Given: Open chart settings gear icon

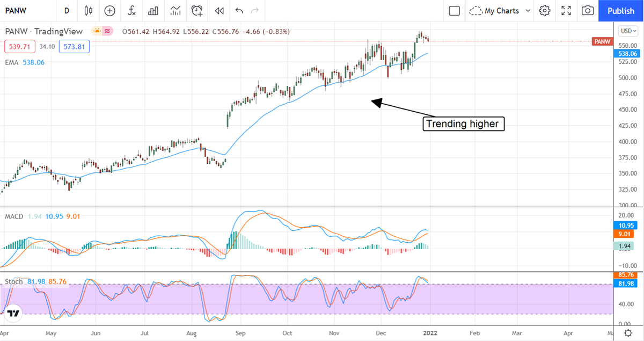Looking at the screenshot, I should click(545, 11).
